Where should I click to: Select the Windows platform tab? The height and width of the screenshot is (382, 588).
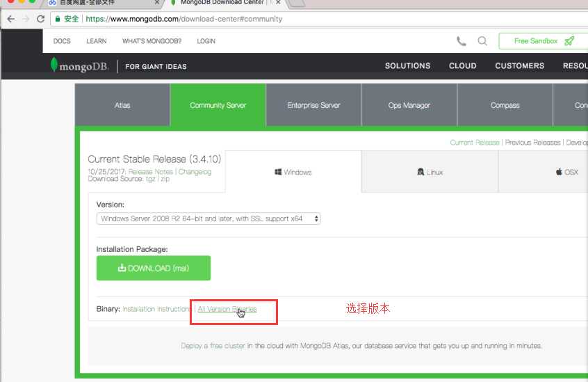pos(293,172)
